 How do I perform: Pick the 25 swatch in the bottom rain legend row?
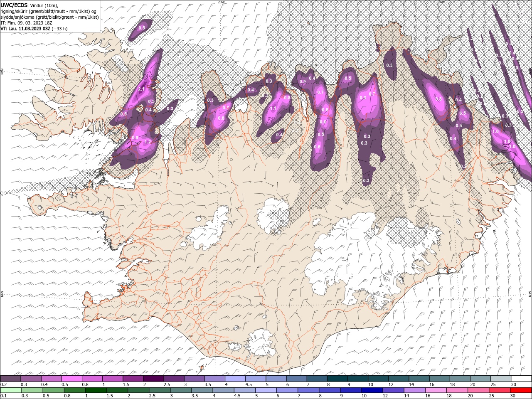[x=500, y=390]
